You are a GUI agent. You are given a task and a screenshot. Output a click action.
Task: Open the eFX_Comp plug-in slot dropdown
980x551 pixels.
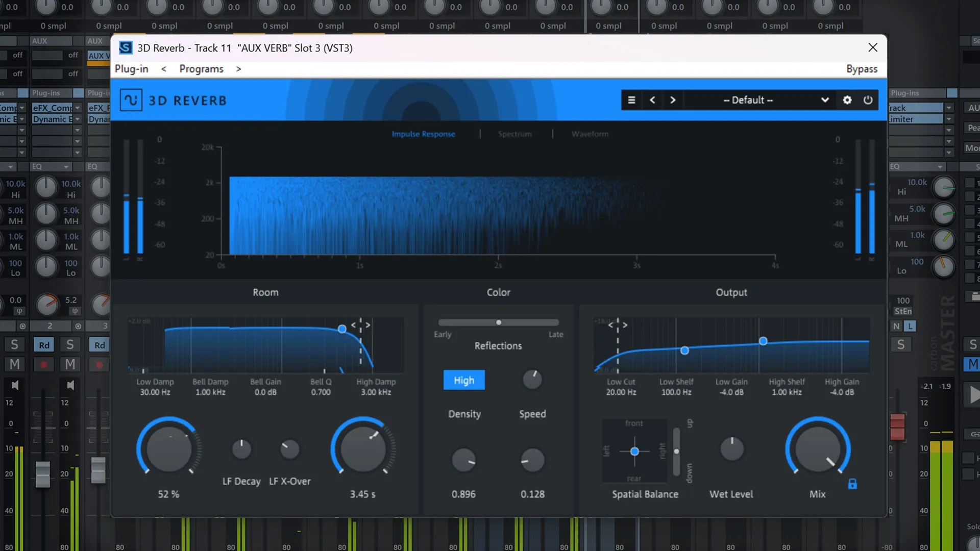coord(78,108)
